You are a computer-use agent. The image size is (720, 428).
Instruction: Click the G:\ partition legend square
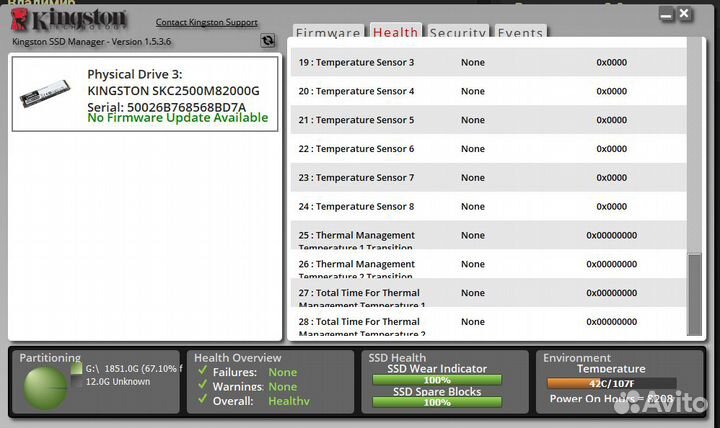pos(76,368)
